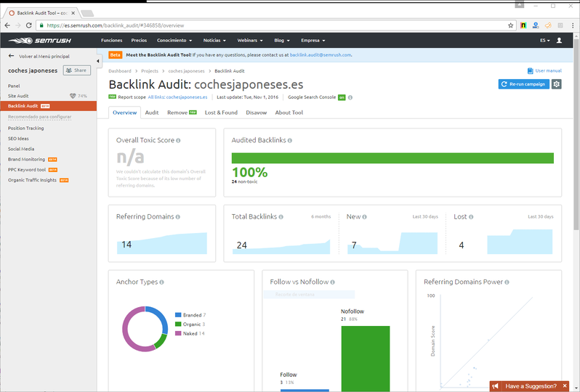Click info icon next to Referring Domains

[178, 217]
